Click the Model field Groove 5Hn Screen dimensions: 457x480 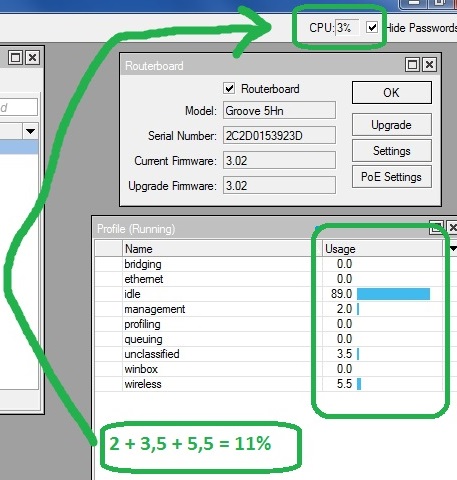click(279, 110)
